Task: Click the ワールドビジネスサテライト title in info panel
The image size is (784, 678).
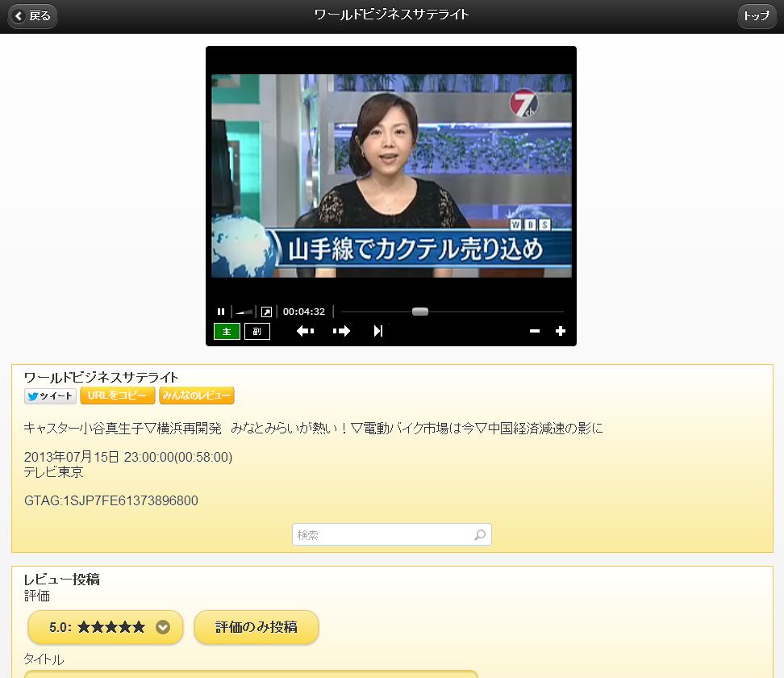Action: tap(101, 377)
